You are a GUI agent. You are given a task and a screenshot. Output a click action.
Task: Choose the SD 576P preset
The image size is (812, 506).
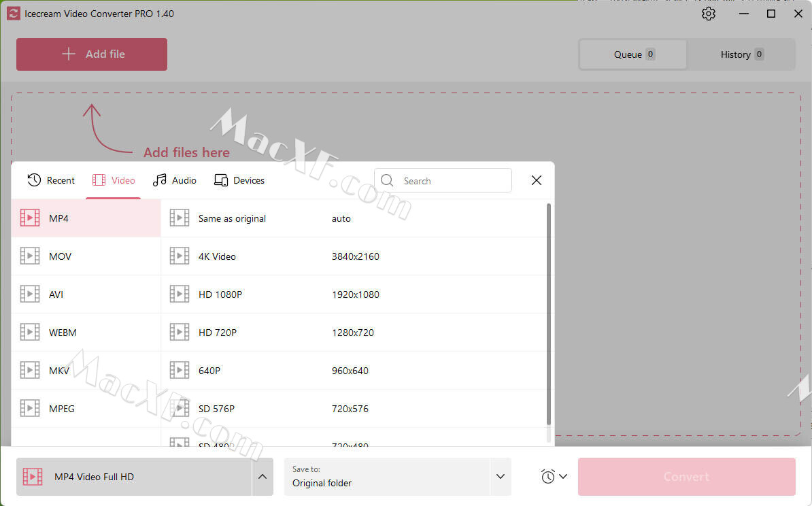tap(353, 408)
